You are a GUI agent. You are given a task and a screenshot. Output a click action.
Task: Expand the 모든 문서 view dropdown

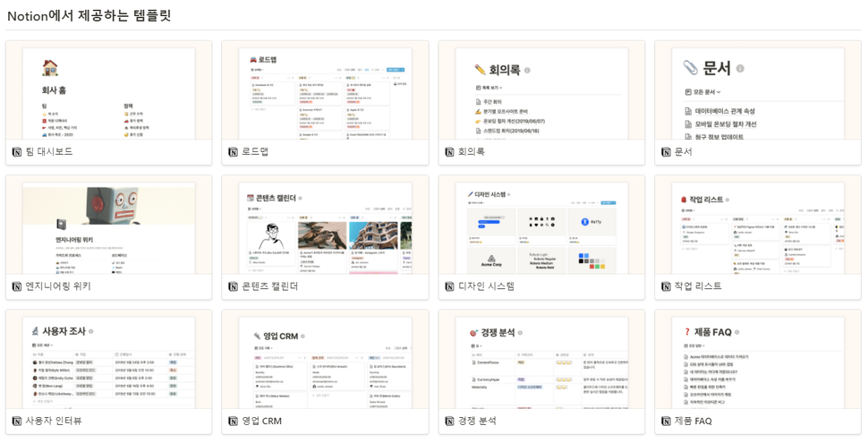(x=703, y=92)
